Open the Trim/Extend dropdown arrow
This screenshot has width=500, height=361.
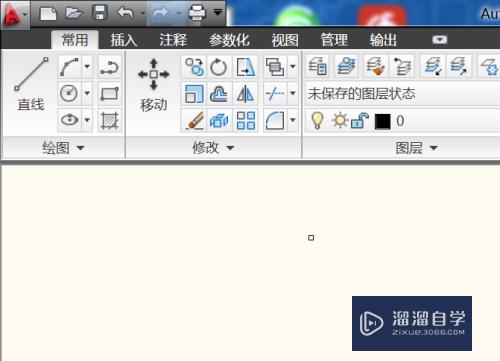tap(293, 93)
